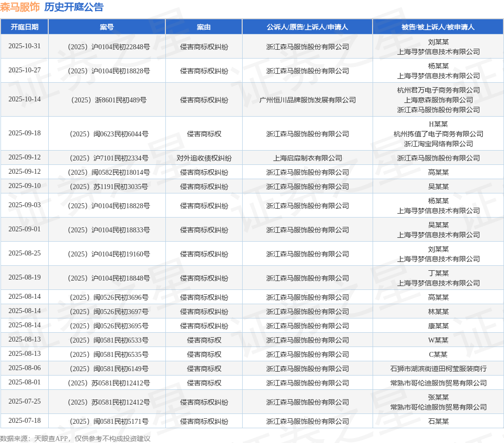This screenshot has width=504, height=443.
Task: Click 侵害商标权纠纷 in the 2025-10-31 row
Action: point(204,47)
